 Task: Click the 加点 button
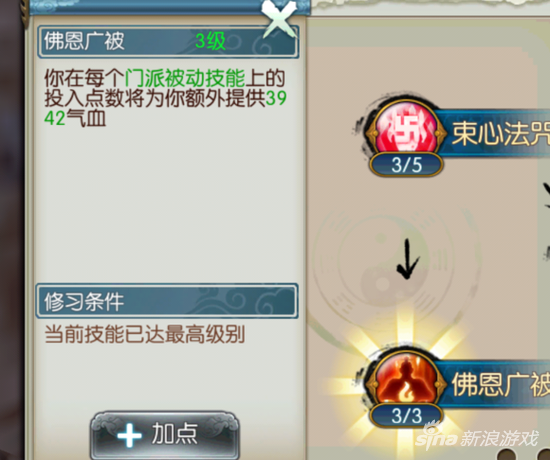click(165, 435)
